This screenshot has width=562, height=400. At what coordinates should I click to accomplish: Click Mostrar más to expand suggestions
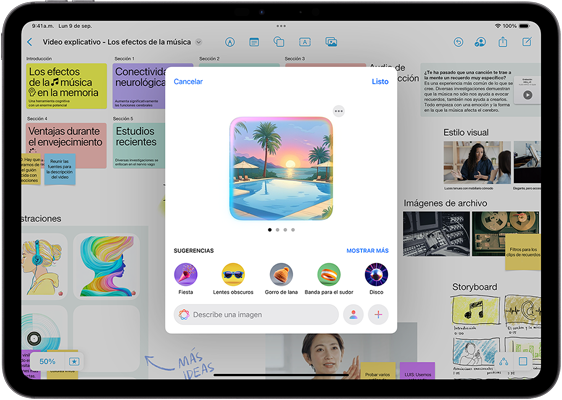pos(367,251)
